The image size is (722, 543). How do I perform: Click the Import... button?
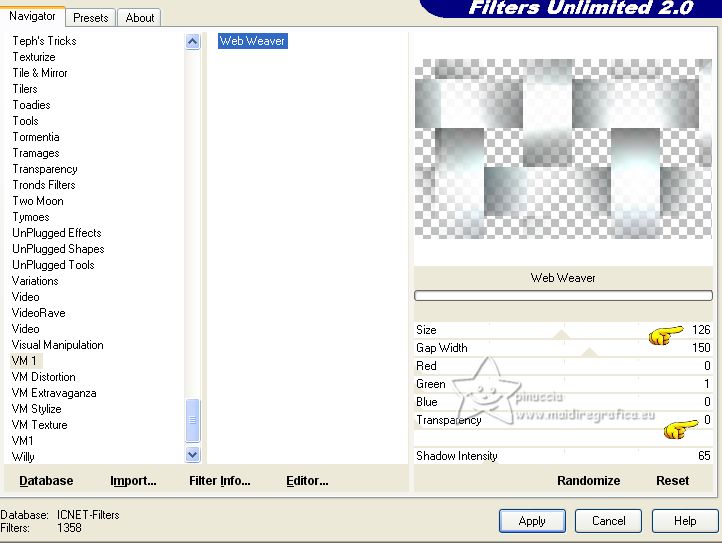(134, 481)
